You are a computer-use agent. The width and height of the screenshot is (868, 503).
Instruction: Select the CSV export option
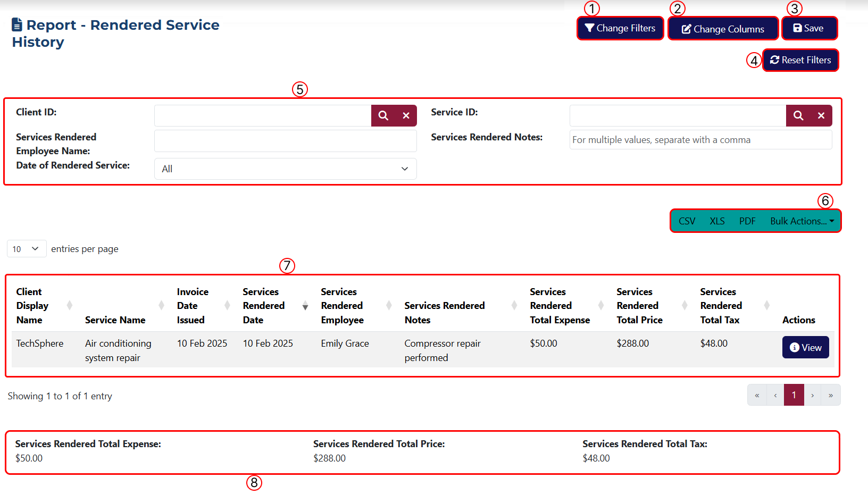pyautogui.click(x=687, y=221)
